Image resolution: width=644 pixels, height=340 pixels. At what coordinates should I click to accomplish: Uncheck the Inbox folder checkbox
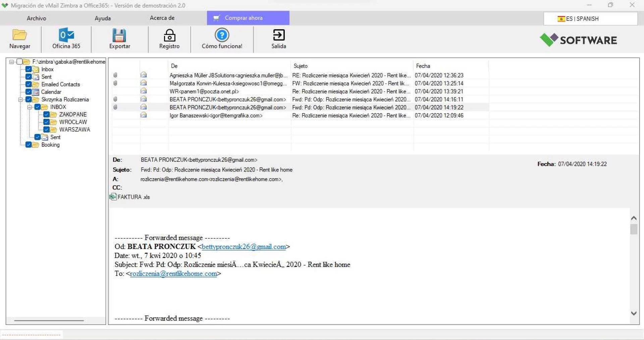point(29,69)
